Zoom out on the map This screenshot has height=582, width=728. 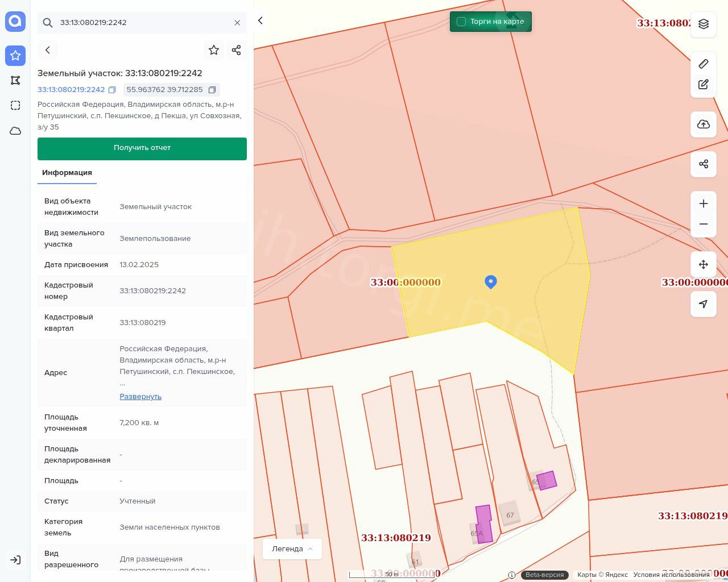point(704,224)
